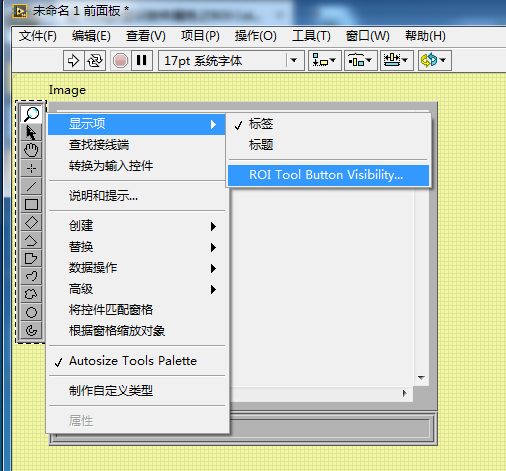
Task: Open the Align Objects dropdown
Action: [x=325, y=61]
